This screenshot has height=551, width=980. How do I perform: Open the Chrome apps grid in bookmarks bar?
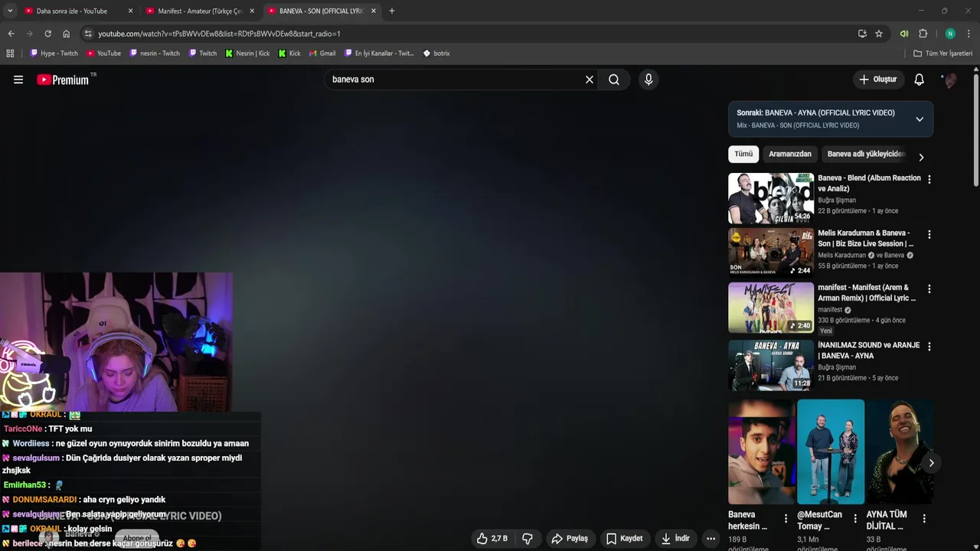point(10,54)
